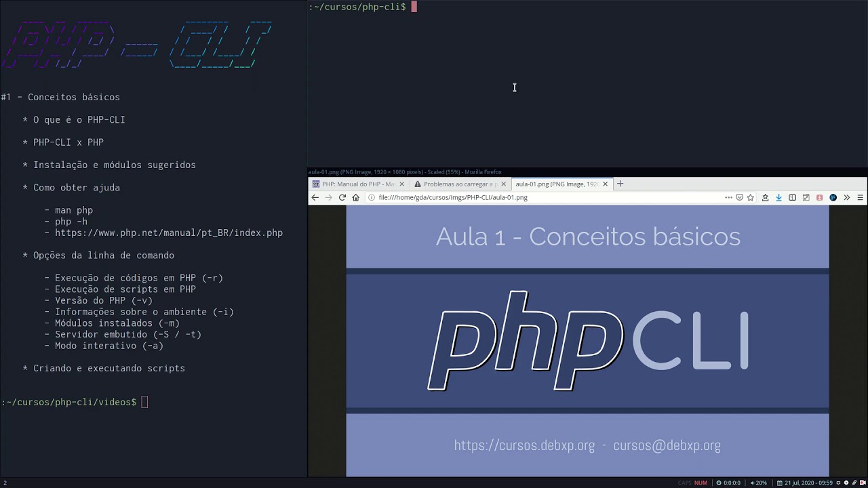Click the date and time in status bar
The image size is (868, 488).
coord(804,483)
